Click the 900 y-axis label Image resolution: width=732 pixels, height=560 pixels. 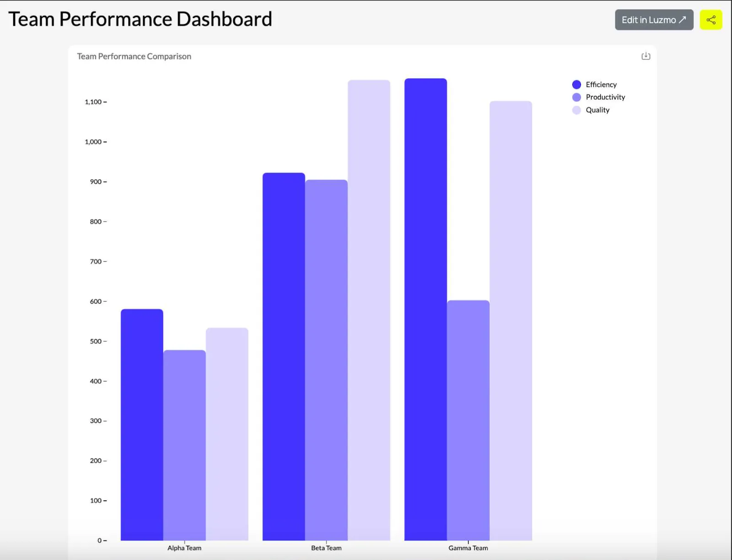96,182
